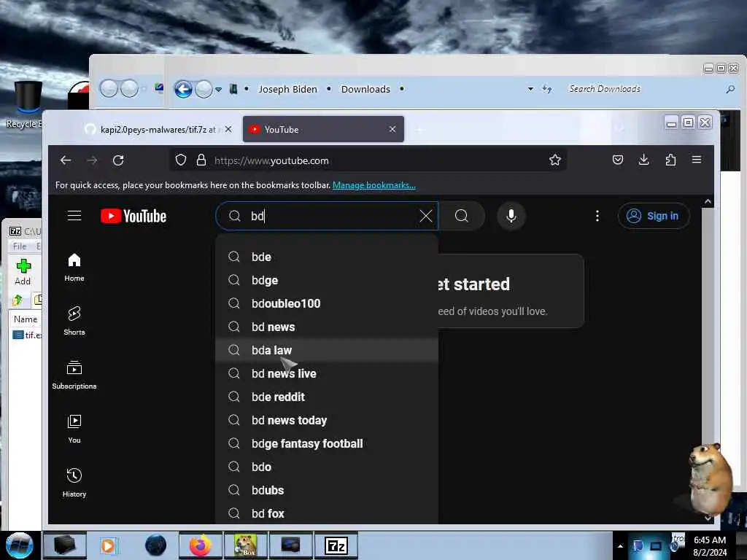The width and height of the screenshot is (747, 560).
Task: Go to YouTube Home in sidebar
Action: click(74, 267)
